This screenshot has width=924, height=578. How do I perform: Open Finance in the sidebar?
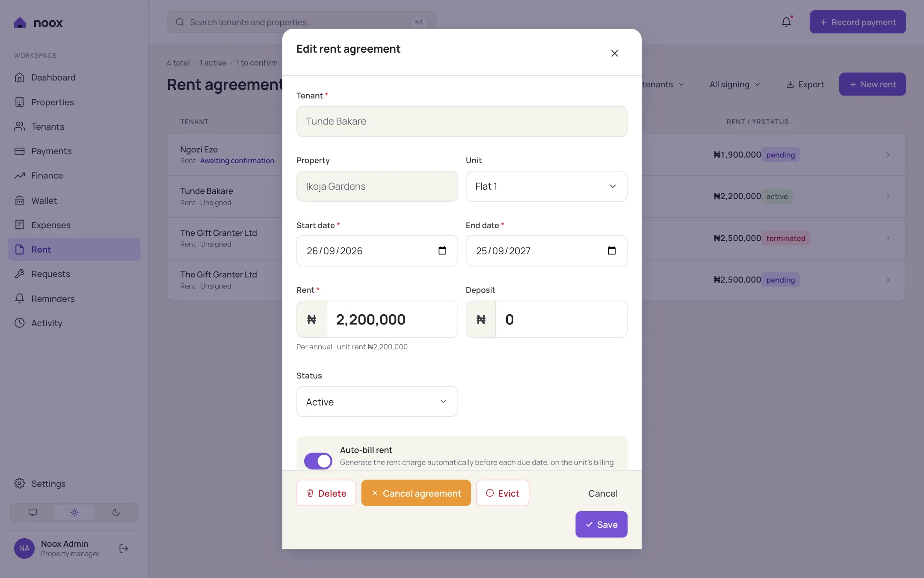click(x=74, y=176)
